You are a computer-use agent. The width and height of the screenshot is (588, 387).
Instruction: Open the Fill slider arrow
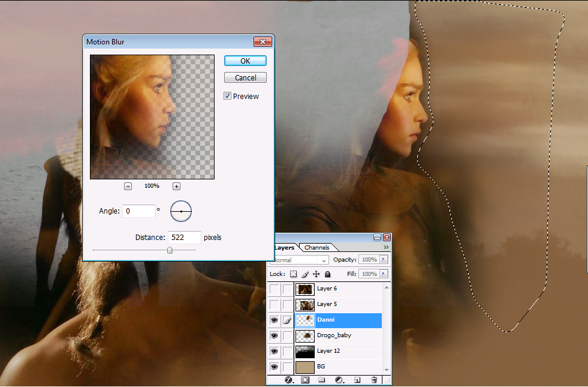coord(384,274)
